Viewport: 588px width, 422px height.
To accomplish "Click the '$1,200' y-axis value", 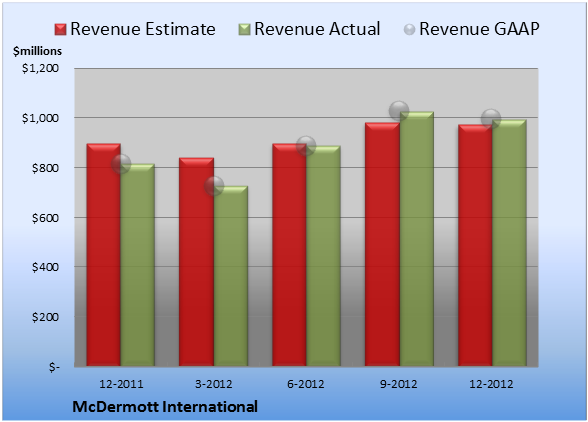I will (x=40, y=68).
